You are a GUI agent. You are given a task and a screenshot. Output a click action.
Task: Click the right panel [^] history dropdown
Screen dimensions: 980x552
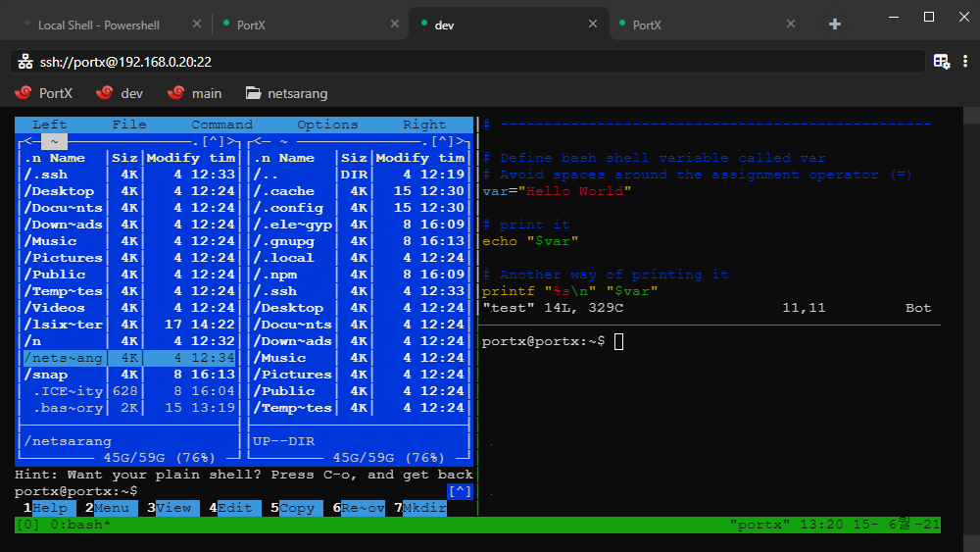tap(443, 141)
